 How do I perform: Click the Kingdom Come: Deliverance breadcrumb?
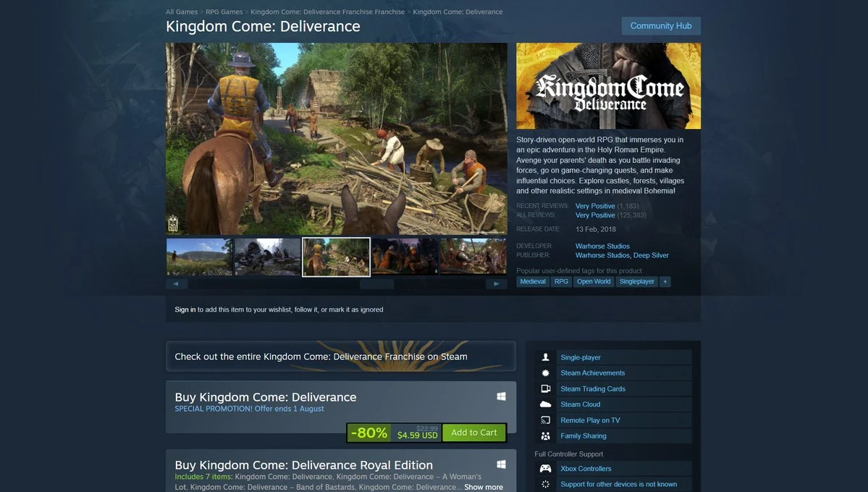pyautogui.click(x=458, y=12)
